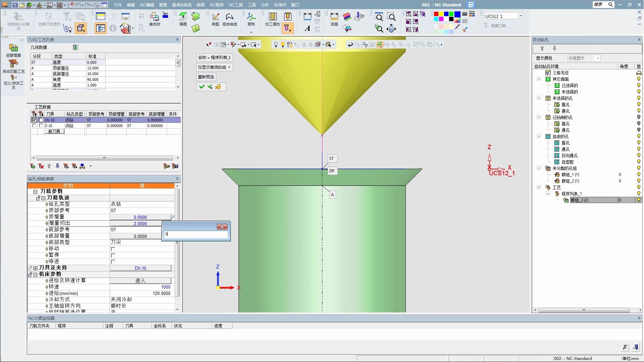The width and height of the screenshot is (644, 362).
Task: Open the 仅显示激活的组 dropdown
Action: tap(214, 67)
